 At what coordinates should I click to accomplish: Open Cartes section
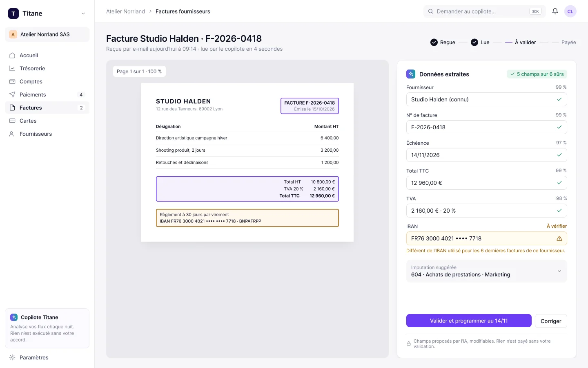pyautogui.click(x=47, y=121)
